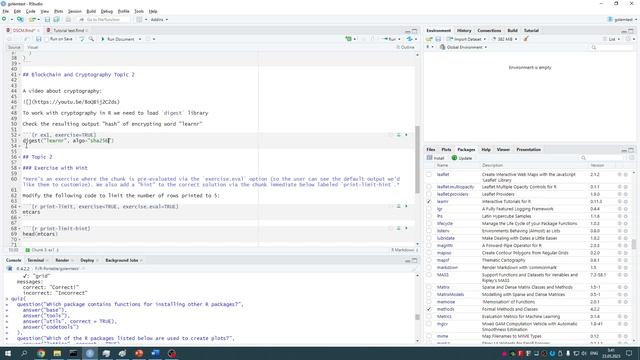Click the editor vertical scrollbar thumb
Screen dimensions: 640x360
[x=417, y=159]
